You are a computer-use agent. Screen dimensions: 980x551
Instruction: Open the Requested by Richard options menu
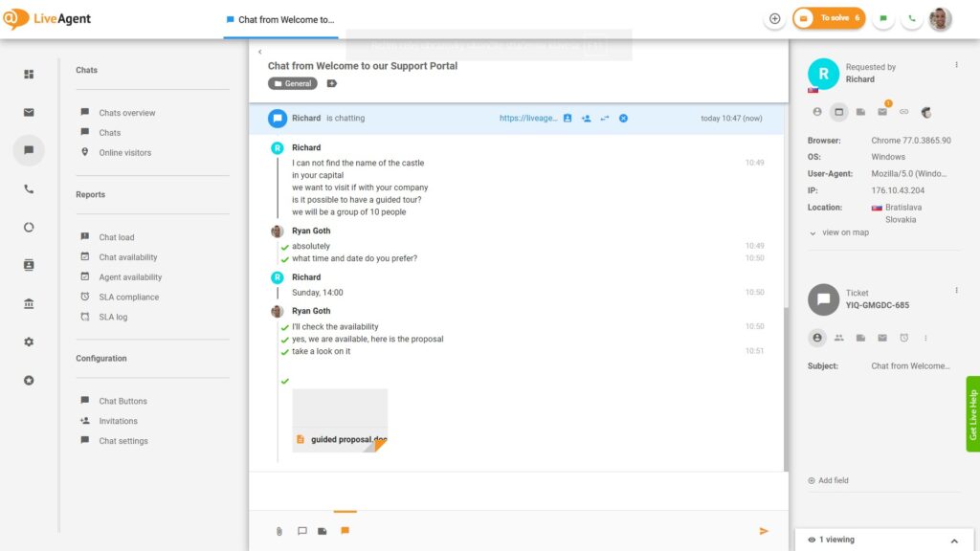(956, 65)
